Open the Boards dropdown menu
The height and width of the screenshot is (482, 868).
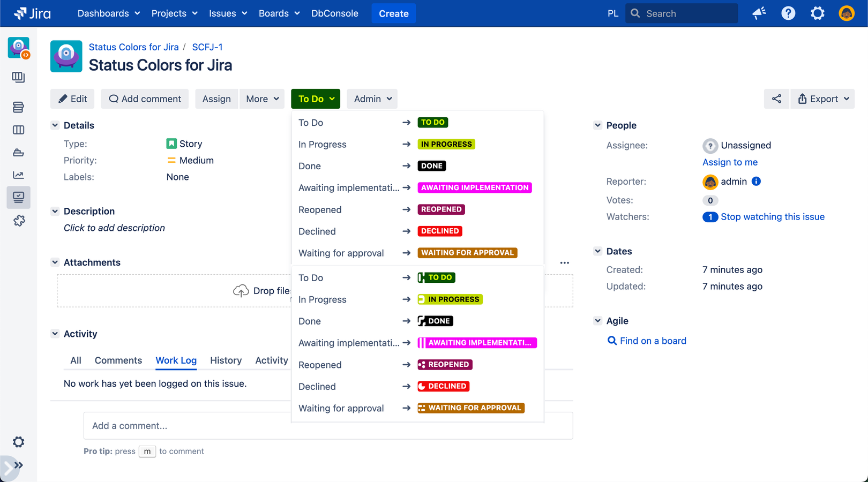coord(279,13)
